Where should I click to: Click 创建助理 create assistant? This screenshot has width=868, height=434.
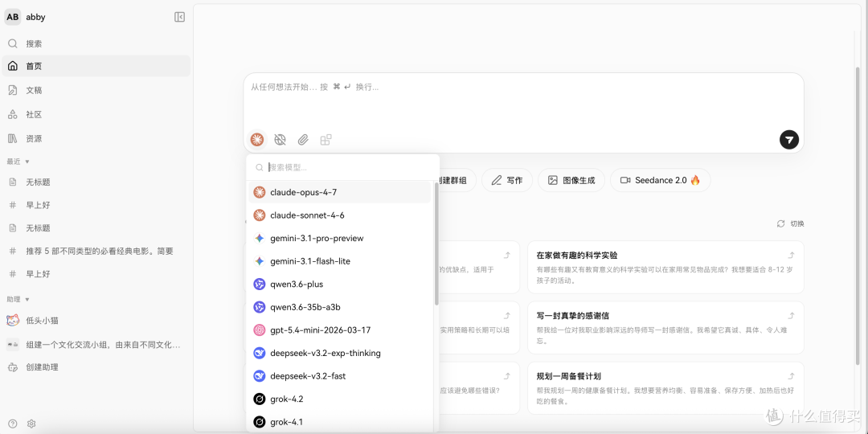[x=96, y=367]
